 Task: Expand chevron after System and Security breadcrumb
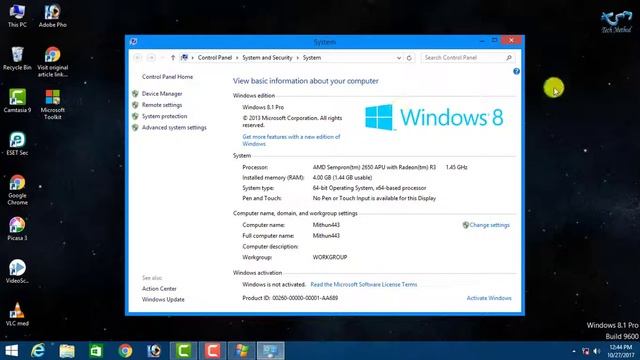[x=297, y=58]
